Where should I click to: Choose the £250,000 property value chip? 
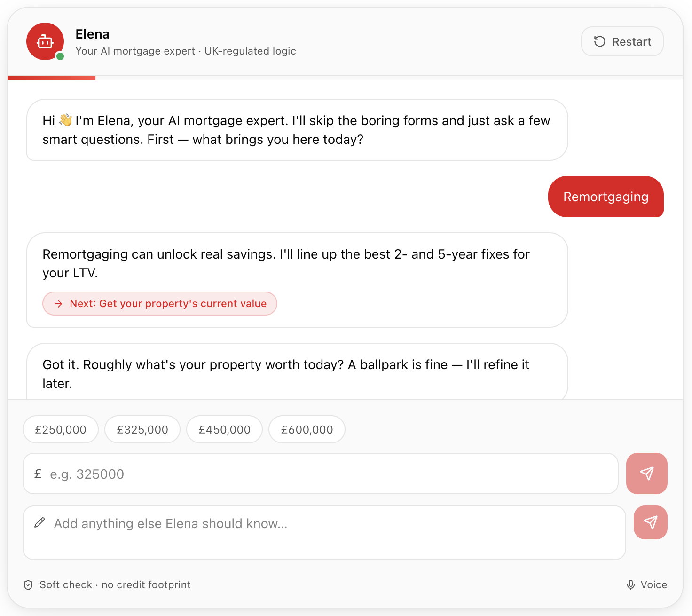click(61, 429)
